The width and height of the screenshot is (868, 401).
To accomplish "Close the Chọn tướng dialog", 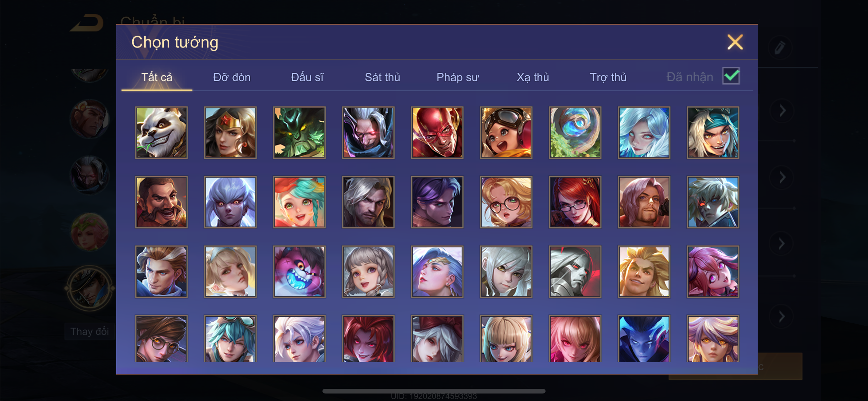I will tap(735, 42).
